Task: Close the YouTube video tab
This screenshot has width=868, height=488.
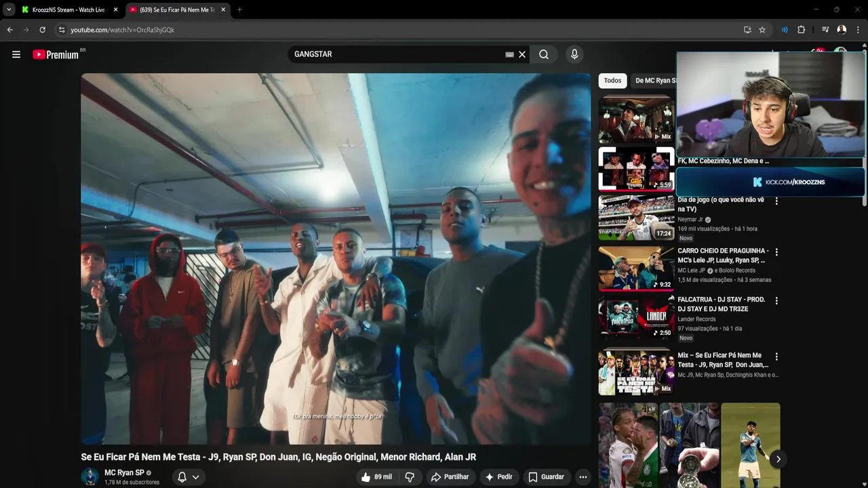Action: pyautogui.click(x=223, y=9)
